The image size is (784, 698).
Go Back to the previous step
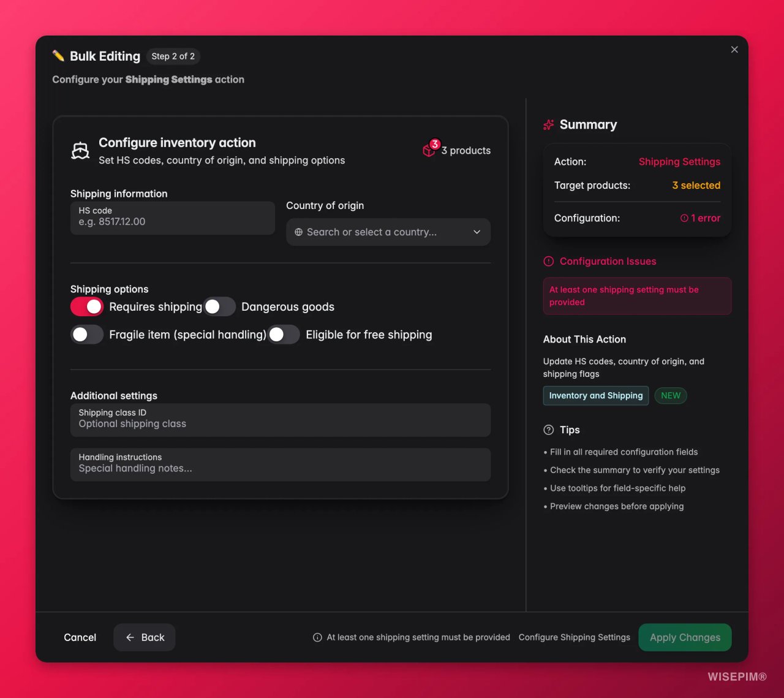(x=145, y=637)
